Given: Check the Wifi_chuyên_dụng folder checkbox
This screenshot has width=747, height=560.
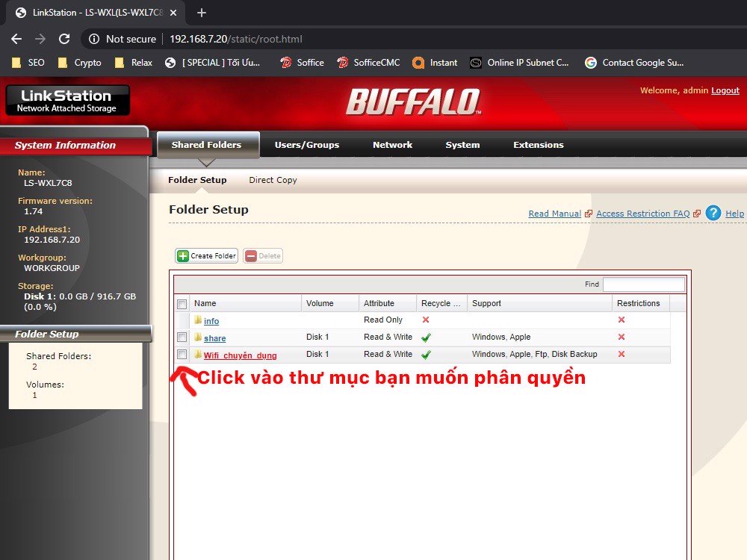Looking at the screenshot, I should pos(182,354).
